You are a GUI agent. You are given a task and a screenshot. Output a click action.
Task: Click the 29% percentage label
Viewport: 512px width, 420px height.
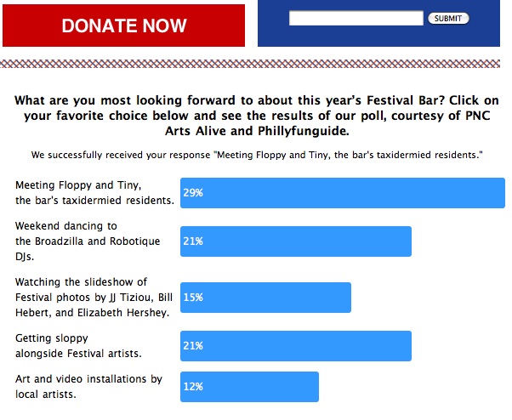[x=192, y=193]
